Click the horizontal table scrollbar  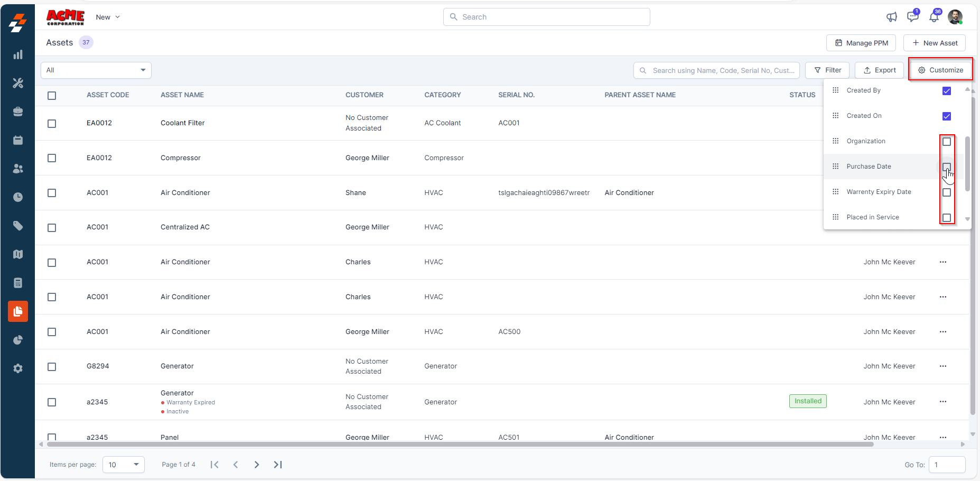pos(460,445)
